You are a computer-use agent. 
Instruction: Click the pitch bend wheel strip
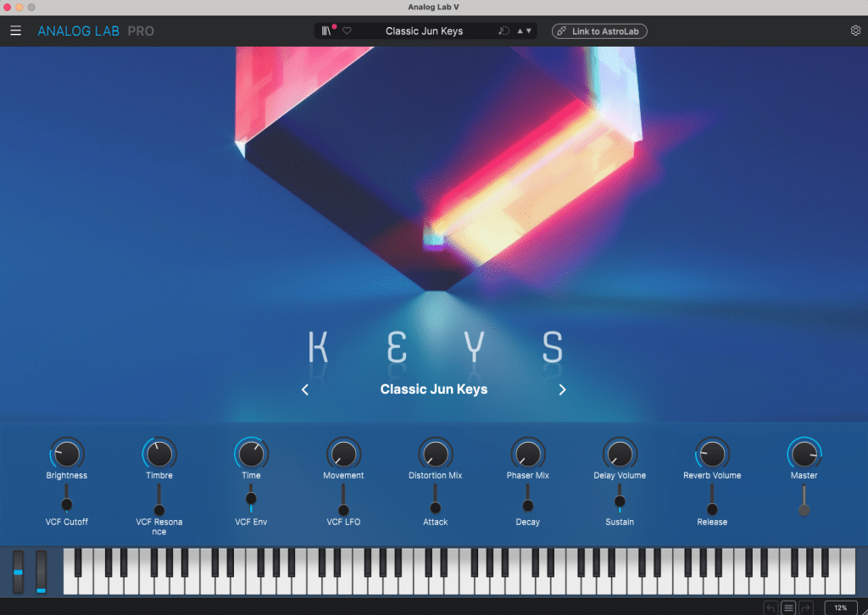coord(18,572)
